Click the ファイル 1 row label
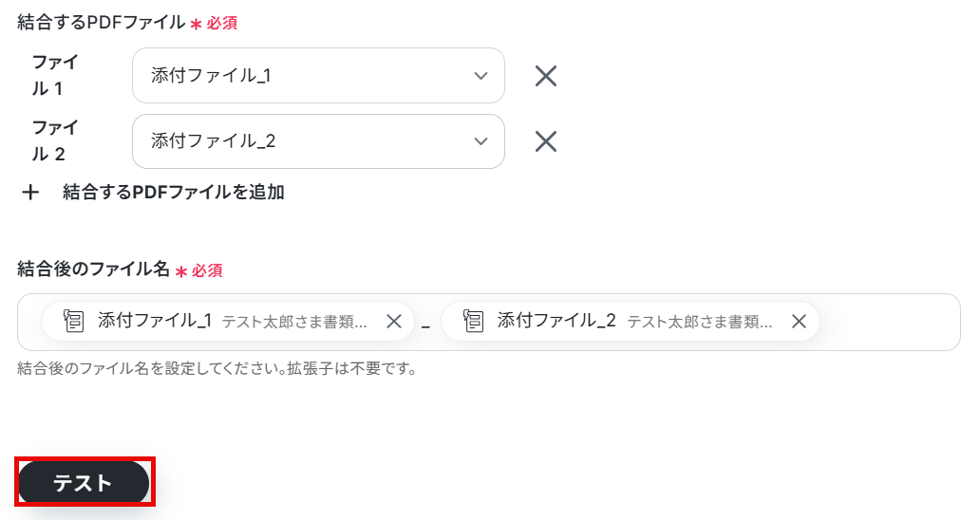The height and width of the screenshot is (520, 980). click(55, 76)
